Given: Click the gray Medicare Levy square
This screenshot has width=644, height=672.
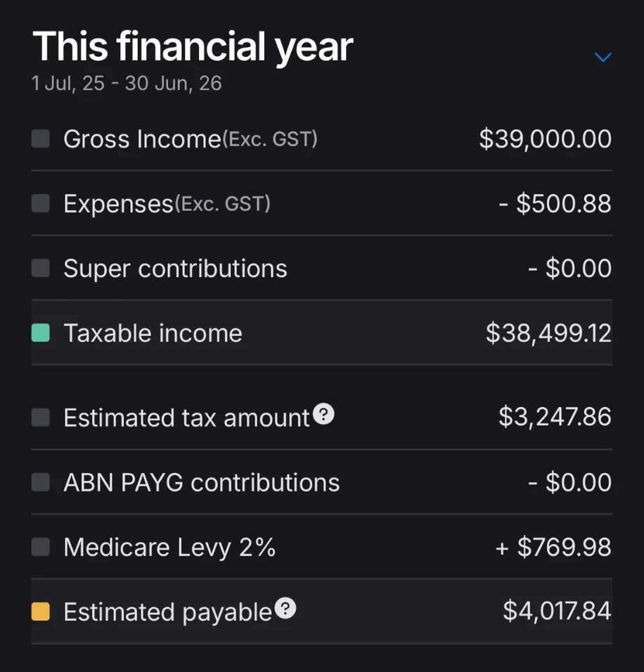Looking at the screenshot, I should point(41,547).
